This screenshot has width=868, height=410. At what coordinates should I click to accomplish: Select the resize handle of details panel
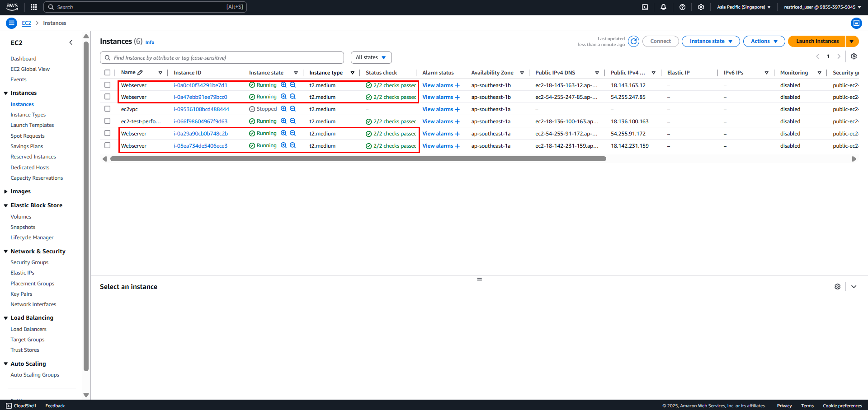(x=479, y=279)
